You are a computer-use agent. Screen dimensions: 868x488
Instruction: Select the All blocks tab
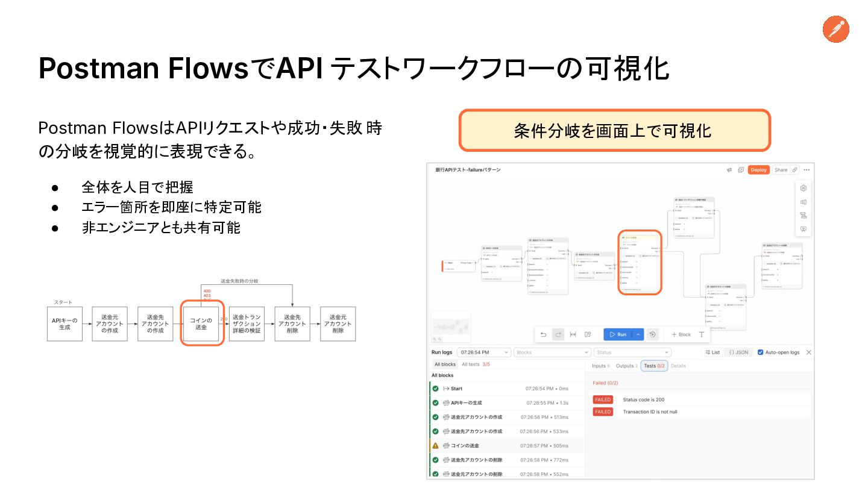[445, 364]
